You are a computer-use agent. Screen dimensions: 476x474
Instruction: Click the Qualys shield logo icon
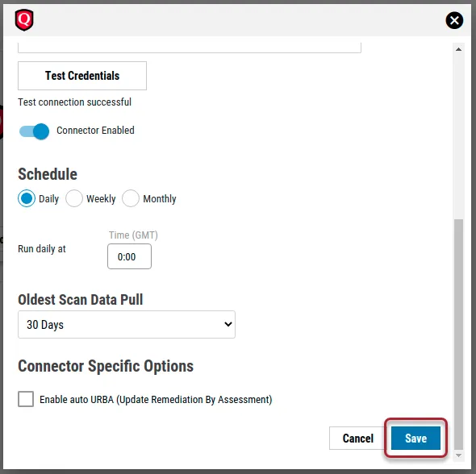click(24, 20)
